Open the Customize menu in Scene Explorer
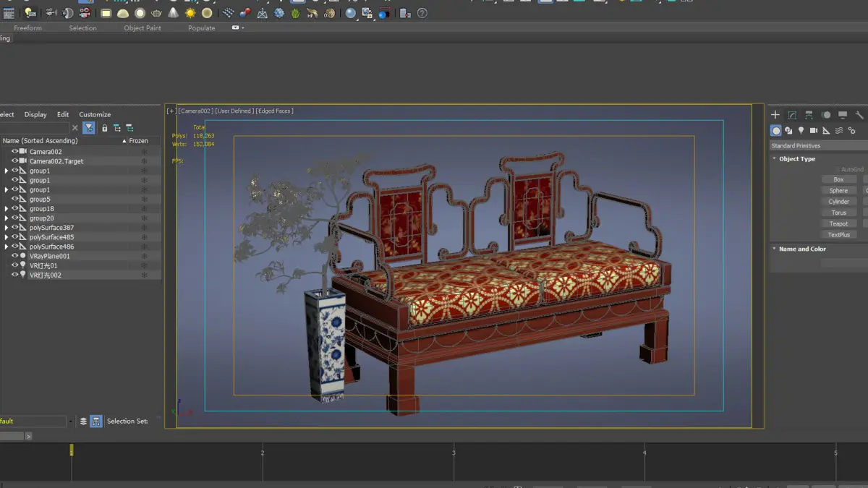The image size is (868, 488). pos(95,114)
